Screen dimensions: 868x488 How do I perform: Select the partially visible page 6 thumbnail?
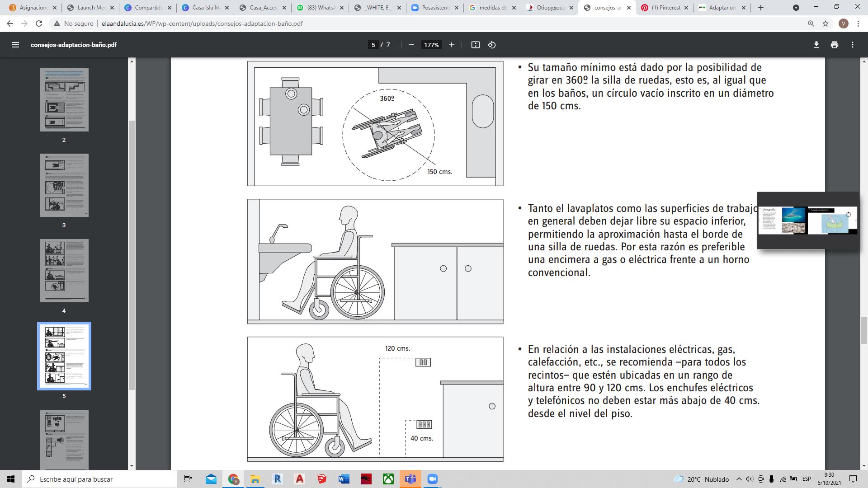64,440
